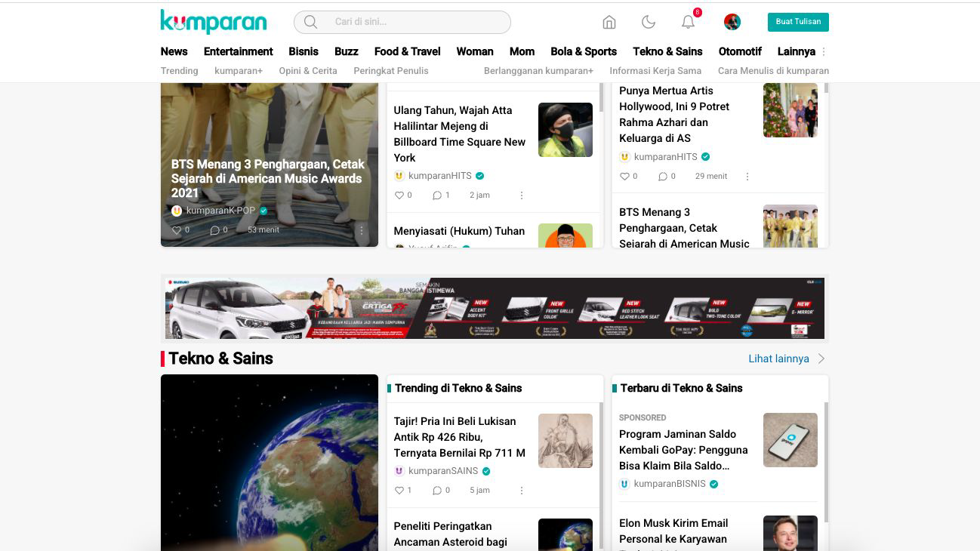Click the kumparan logo

(x=213, y=22)
